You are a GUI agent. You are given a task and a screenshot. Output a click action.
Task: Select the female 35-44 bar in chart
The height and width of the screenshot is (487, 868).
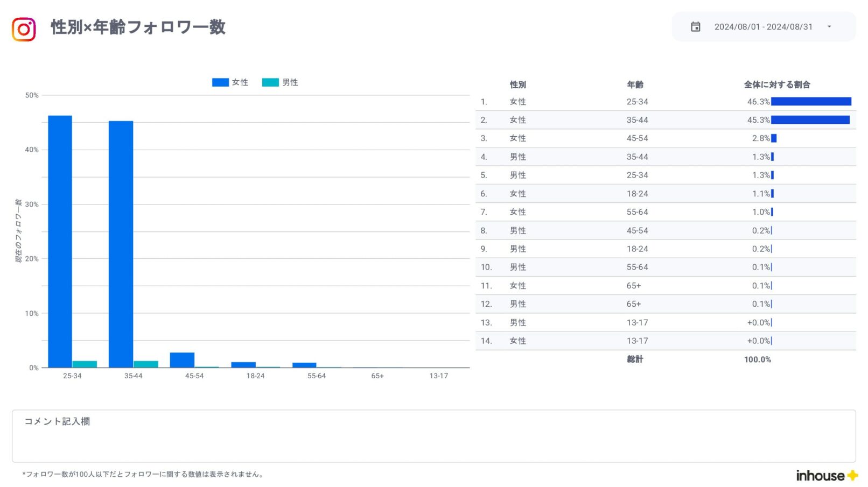tap(121, 244)
